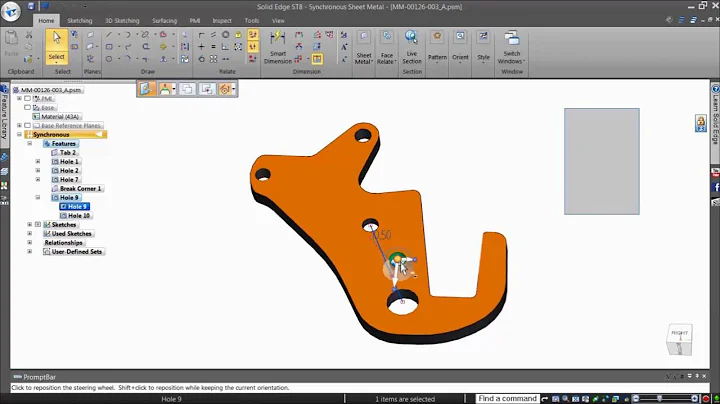The width and height of the screenshot is (720, 404).
Task: Click the zoom slider minus button
Action: coord(636,399)
